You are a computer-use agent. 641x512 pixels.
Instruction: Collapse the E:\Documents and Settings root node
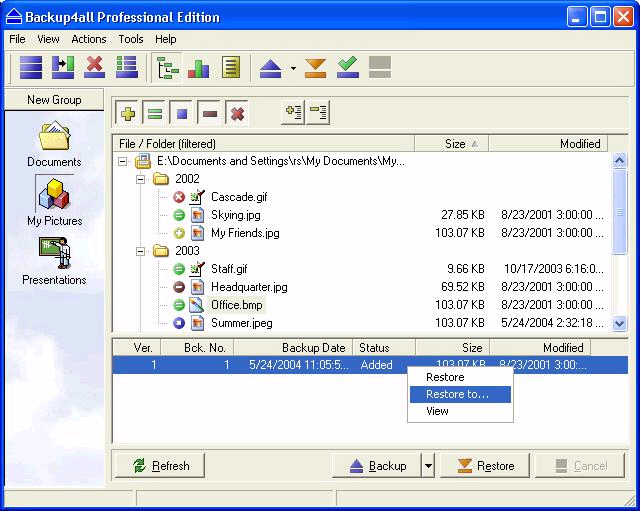[x=122, y=161]
